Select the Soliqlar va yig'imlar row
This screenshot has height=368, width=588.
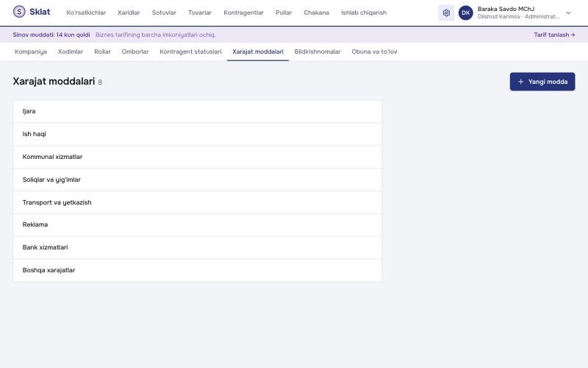197,180
